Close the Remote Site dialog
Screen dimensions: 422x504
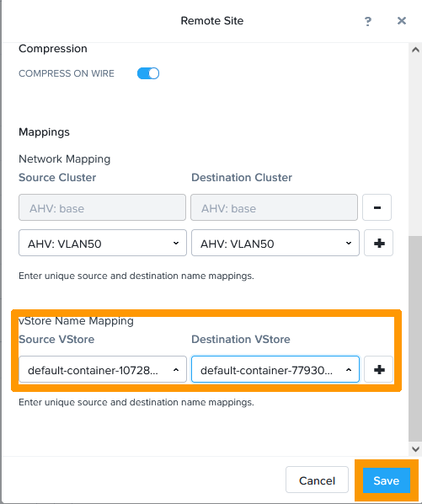pos(402,21)
